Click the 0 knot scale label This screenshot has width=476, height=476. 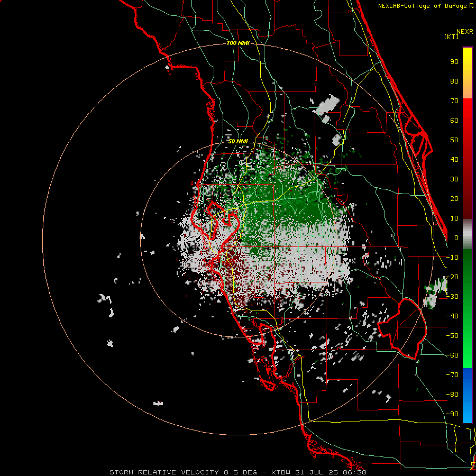[x=456, y=237]
